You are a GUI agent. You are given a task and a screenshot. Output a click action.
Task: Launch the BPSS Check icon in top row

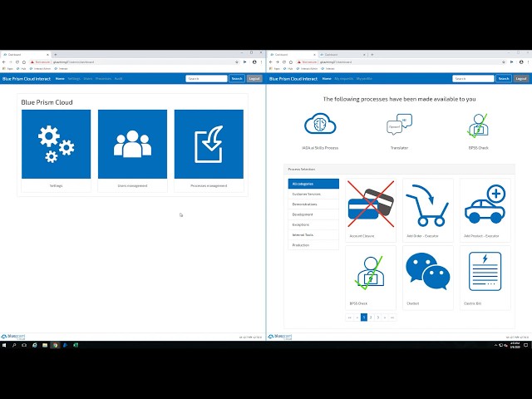point(479,126)
